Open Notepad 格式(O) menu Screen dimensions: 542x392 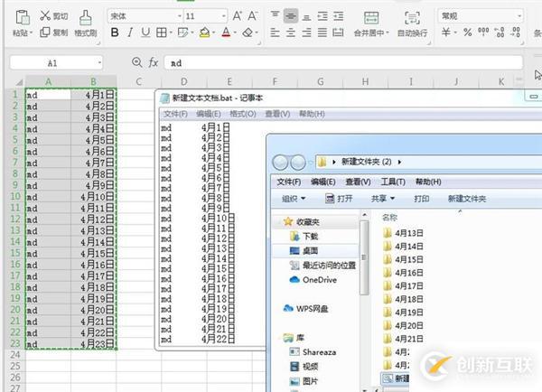(243, 114)
